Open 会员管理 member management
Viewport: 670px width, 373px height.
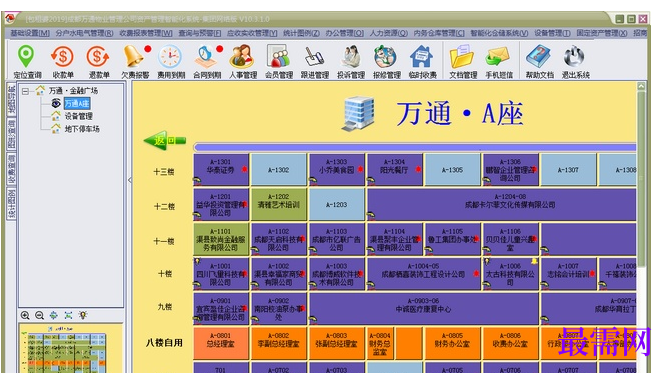[279, 62]
